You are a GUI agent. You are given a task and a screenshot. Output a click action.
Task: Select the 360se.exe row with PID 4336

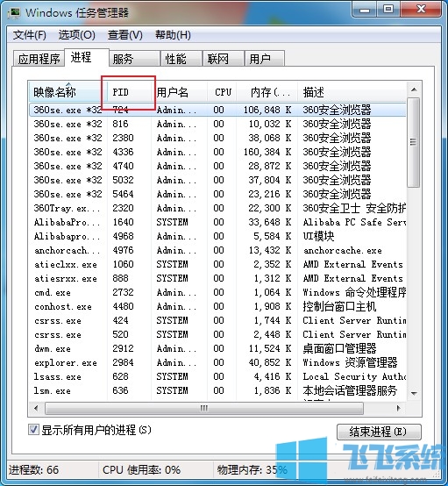[217, 152]
